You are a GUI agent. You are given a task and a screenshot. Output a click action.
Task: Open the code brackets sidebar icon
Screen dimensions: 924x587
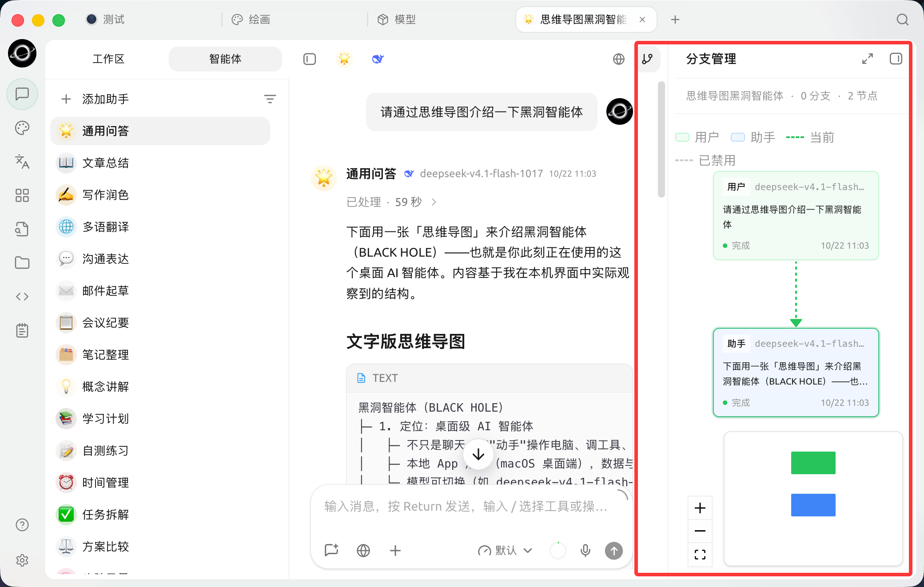pos(22,297)
